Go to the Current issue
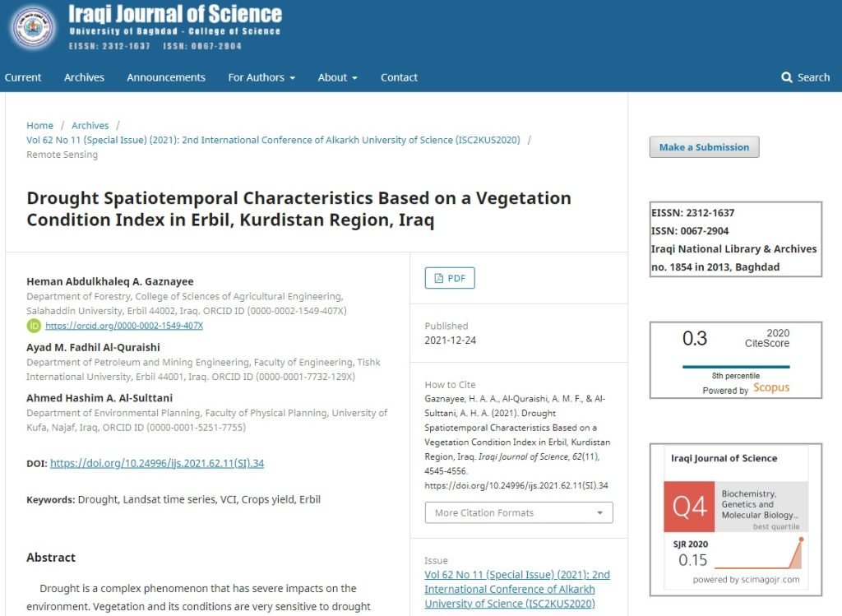 click(x=23, y=77)
